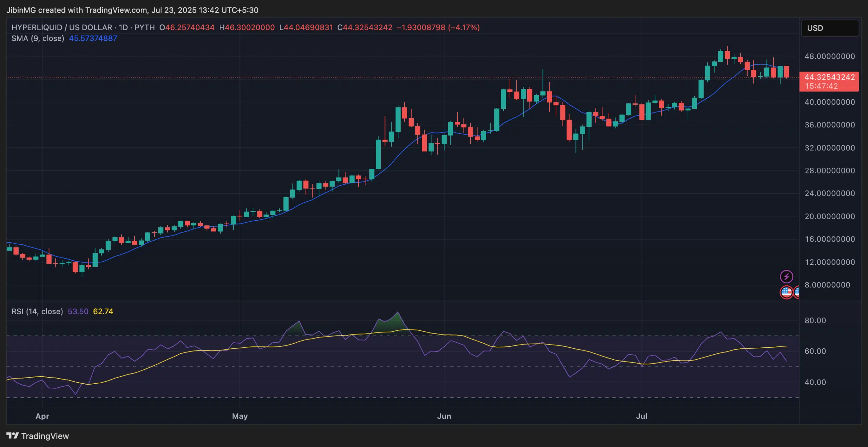Click the current price label 44.32543242
Image resolution: width=868 pixels, height=447 pixels.
pyautogui.click(x=830, y=77)
